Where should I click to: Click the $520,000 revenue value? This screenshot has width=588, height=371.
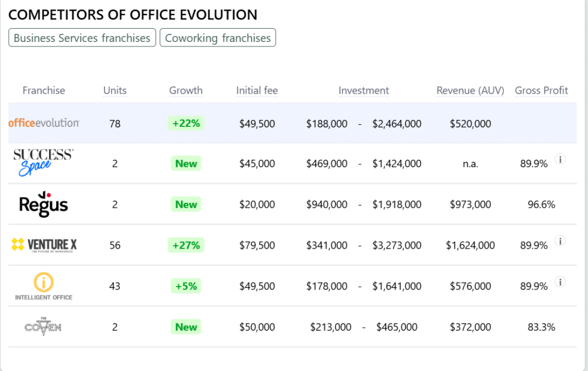coord(470,124)
